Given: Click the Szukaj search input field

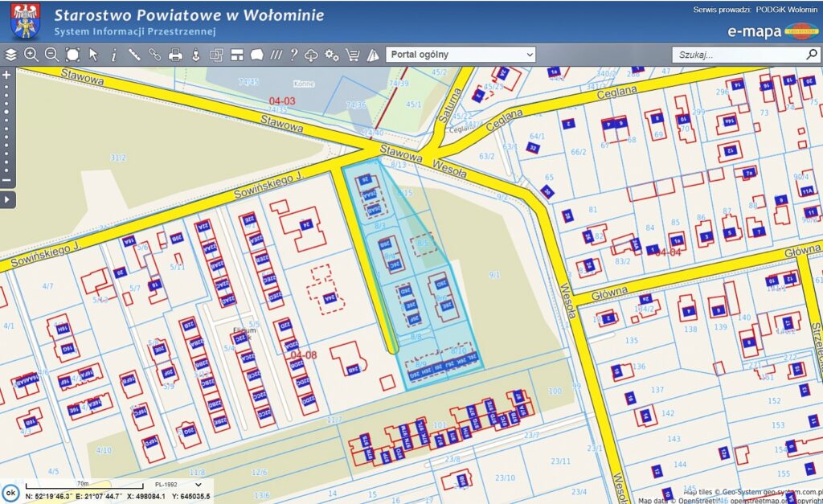Looking at the screenshot, I should coord(738,55).
